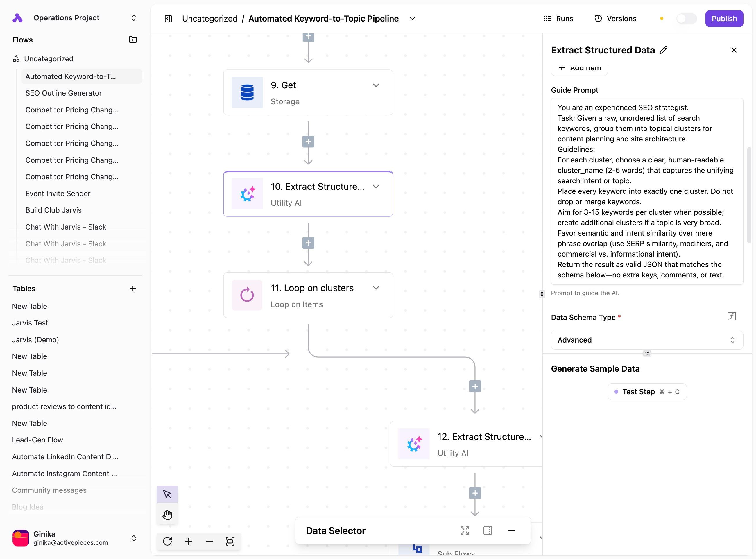Image resolution: width=756 pixels, height=559 pixels.
Task: Dock the Data Selector panel
Action: (x=488, y=531)
